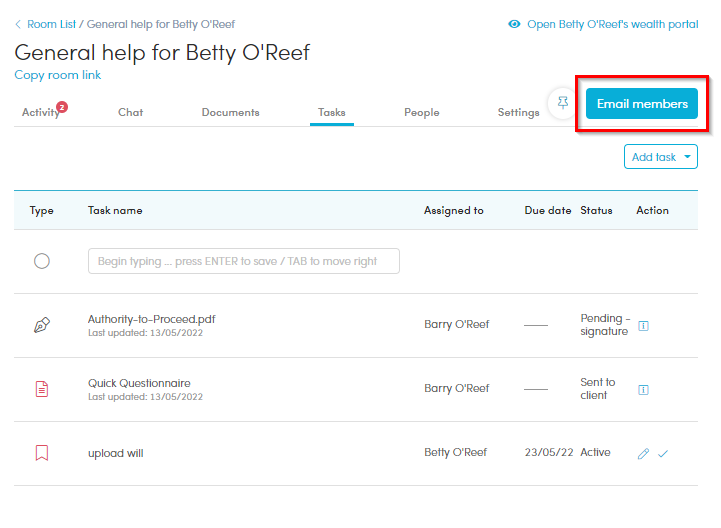The height and width of the screenshot is (528, 721).
Task: Select the empty circle for new task type
Action: (42, 261)
